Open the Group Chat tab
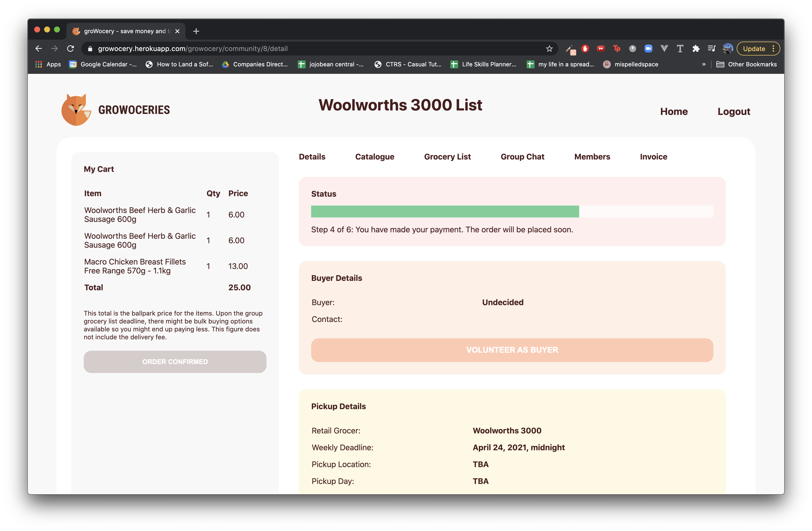 pyautogui.click(x=522, y=157)
